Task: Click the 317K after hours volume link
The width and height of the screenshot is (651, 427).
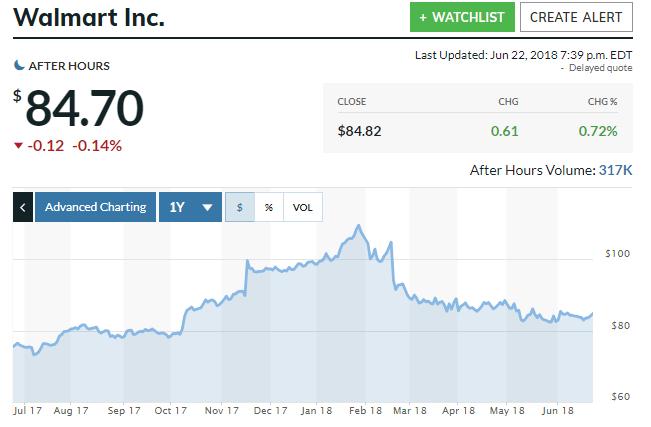Action: [615, 170]
